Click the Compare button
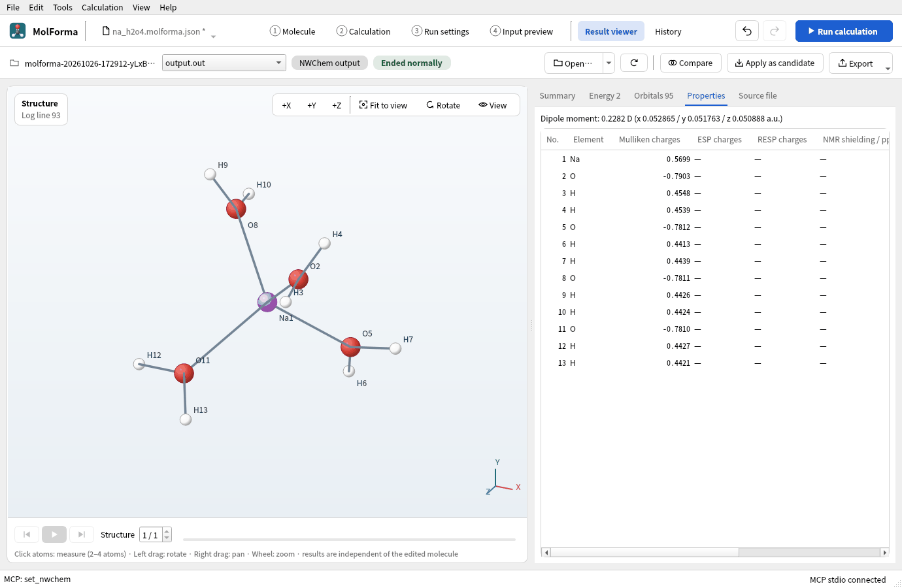Viewport: 902px width, 588px height. click(x=690, y=63)
